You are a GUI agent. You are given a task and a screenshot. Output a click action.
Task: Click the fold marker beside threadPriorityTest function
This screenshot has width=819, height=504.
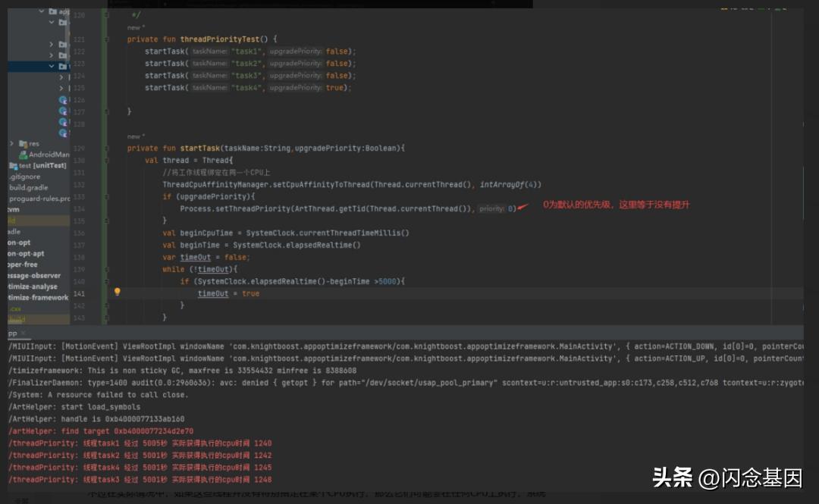pyautogui.click(x=108, y=39)
